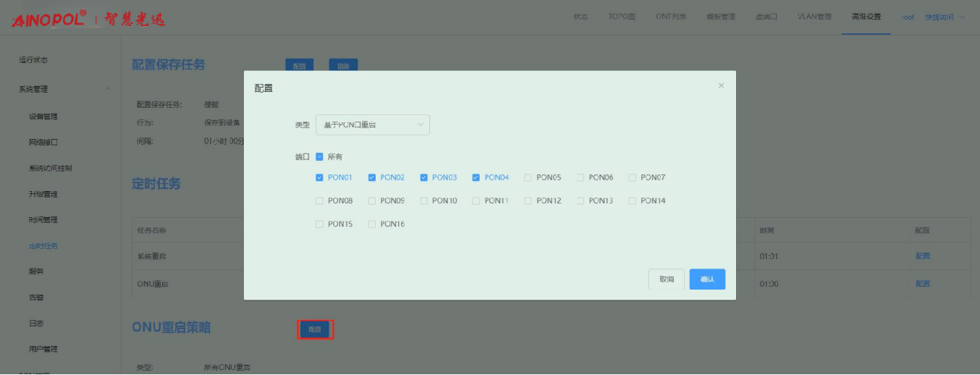This screenshot has width=980, height=375.
Task: Open the VLAN管理 tab
Action: click(x=814, y=17)
